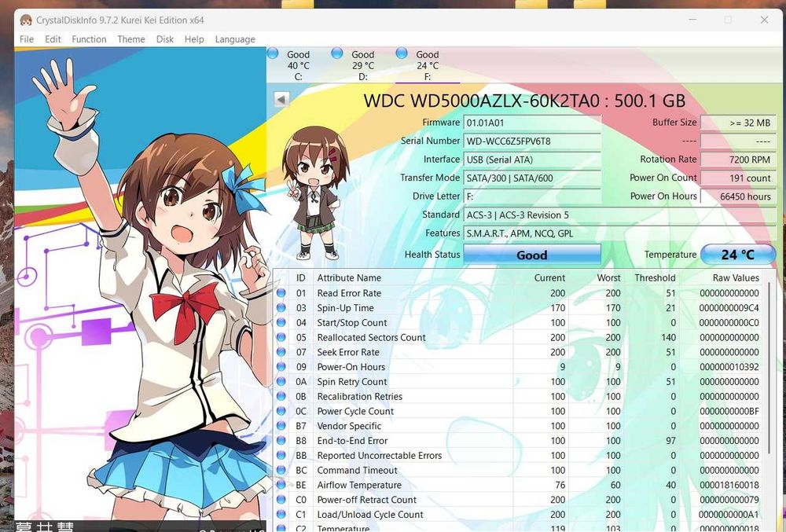Open the Help menu

tap(194, 39)
